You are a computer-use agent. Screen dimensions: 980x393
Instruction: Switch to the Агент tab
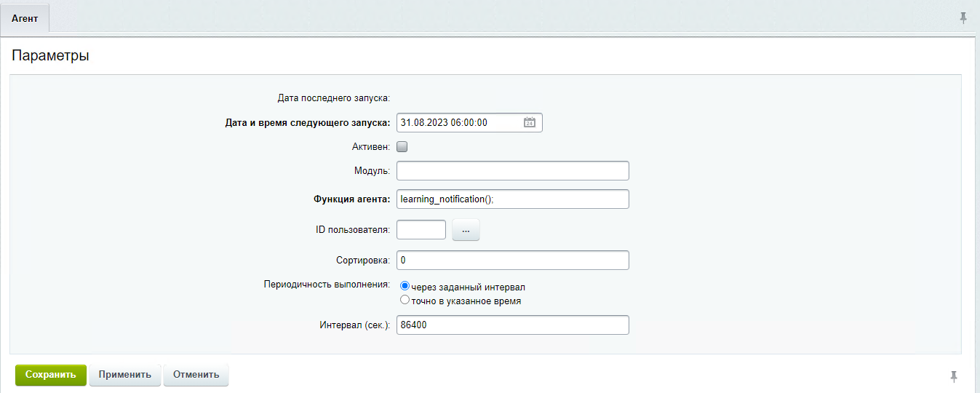click(x=25, y=17)
